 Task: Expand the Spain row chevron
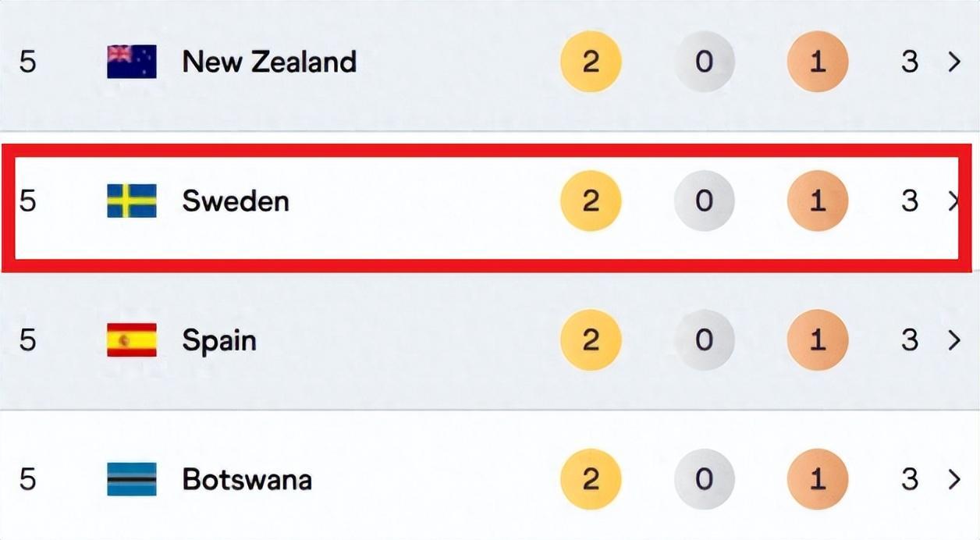pyautogui.click(x=953, y=340)
